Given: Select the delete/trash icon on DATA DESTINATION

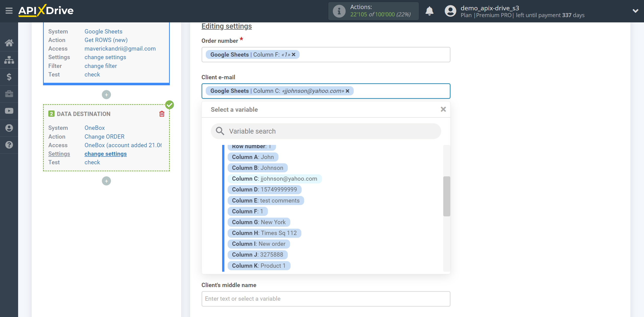Looking at the screenshot, I should point(162,114).
